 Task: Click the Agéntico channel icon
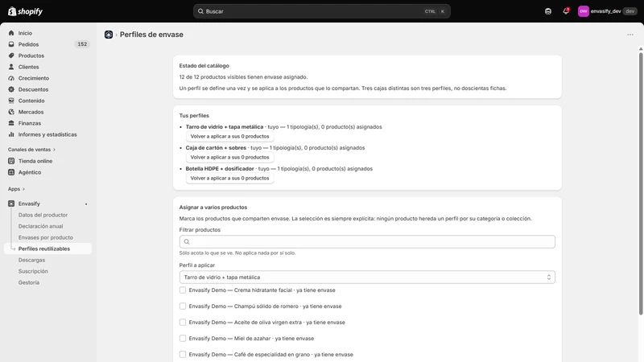click(x=11, y=172)
